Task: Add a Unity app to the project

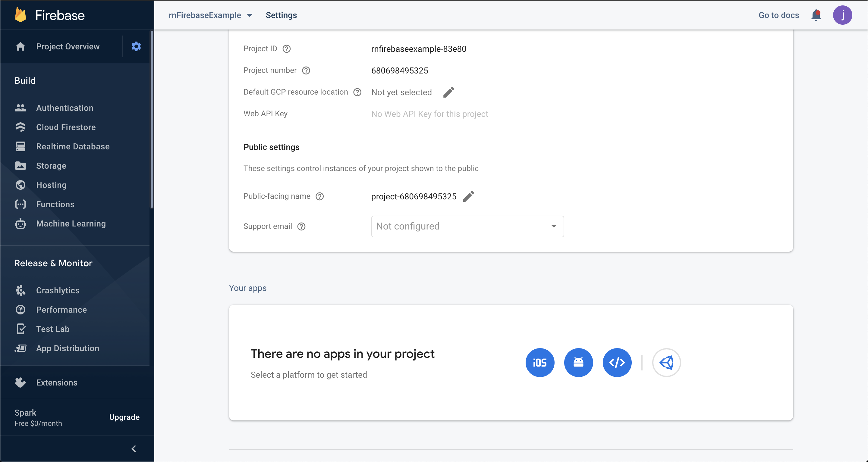Action: [666, 362]
